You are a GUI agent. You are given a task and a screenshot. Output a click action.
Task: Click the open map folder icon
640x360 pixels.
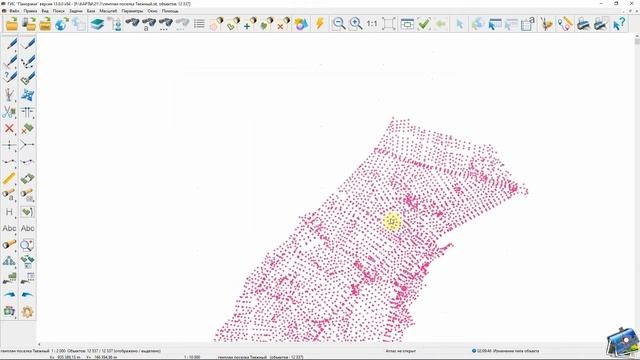point(12,24)
